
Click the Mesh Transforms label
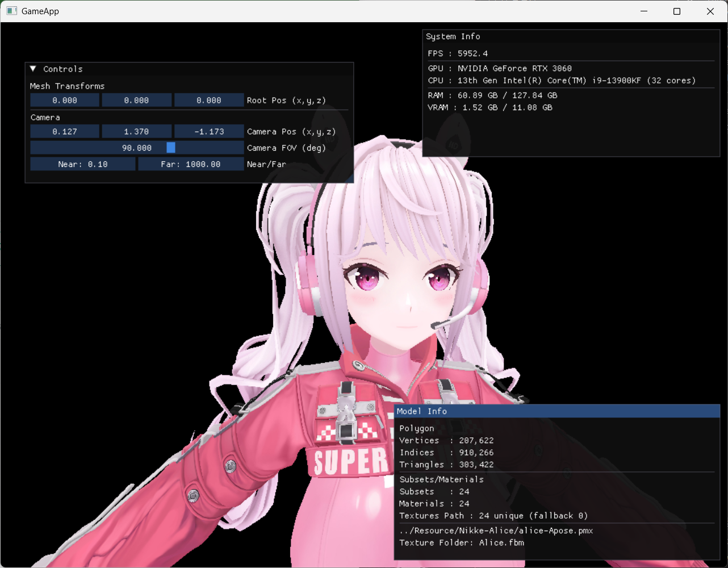[x=67, y=86]
